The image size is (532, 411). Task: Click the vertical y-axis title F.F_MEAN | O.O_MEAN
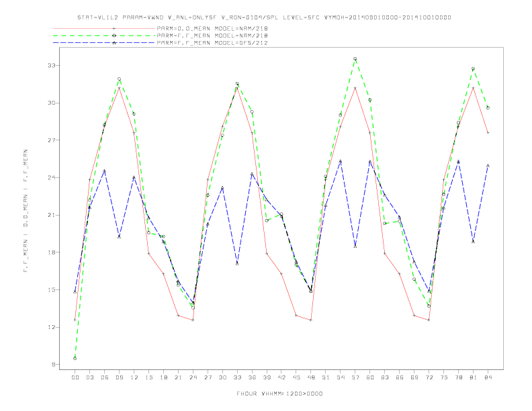pos(26,211)
